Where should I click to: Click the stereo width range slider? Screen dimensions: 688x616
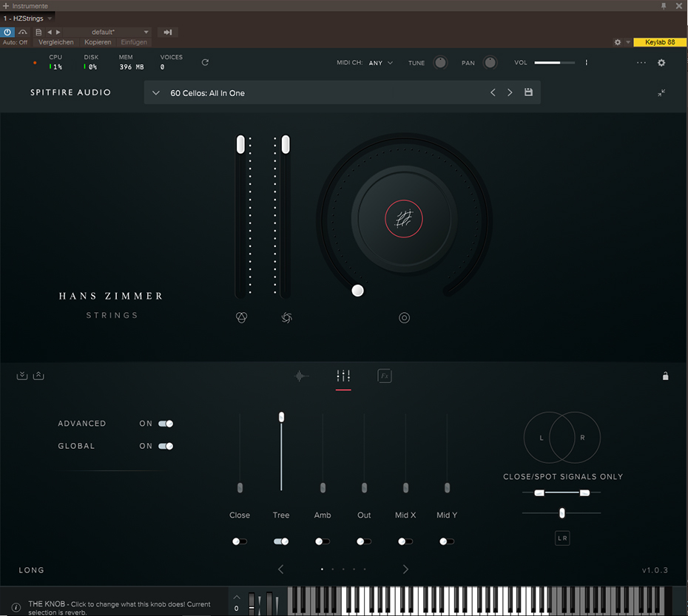[561, 493]
